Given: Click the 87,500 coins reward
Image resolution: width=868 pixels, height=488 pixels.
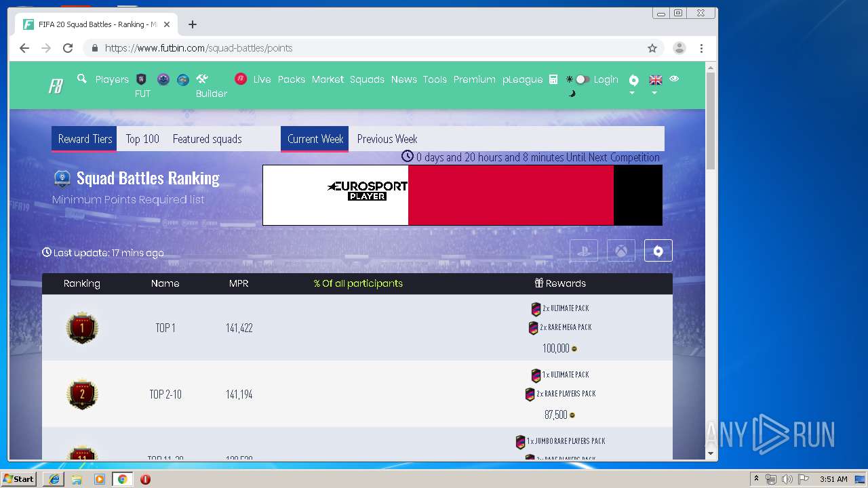Looking at the screenshot, I should (559, 415).
